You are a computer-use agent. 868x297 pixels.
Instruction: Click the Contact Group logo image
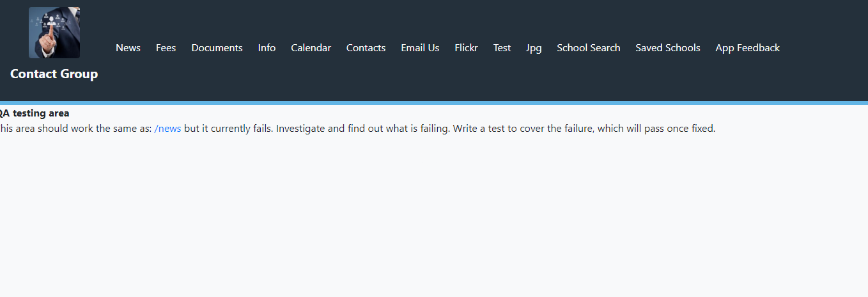coord(54,33)
